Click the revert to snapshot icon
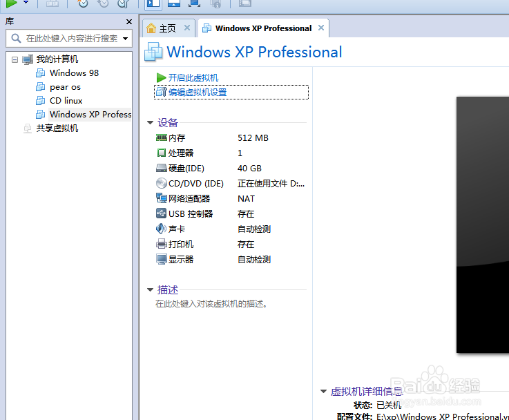 (x=103, y=3)
